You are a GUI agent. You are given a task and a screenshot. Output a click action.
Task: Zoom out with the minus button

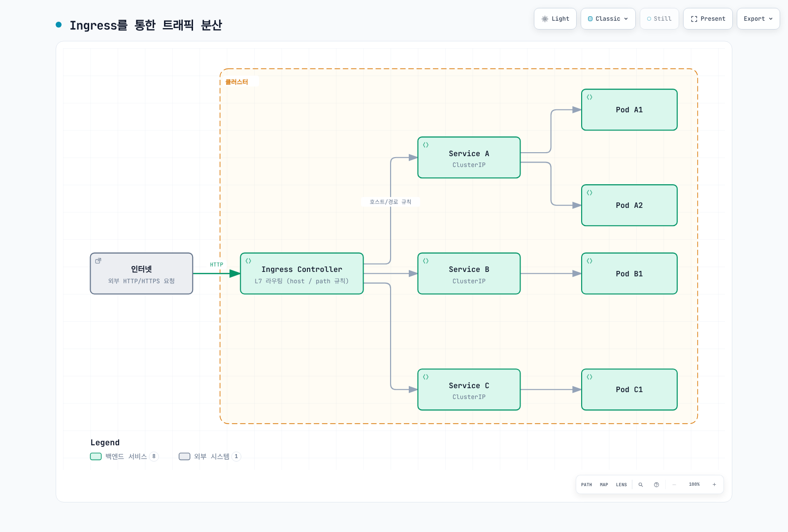[x=674, y=485]
